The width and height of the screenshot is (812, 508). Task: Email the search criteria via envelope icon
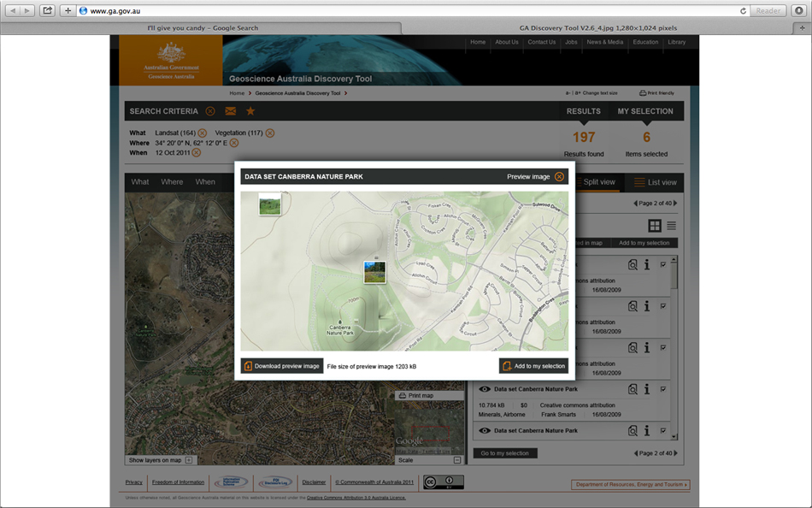[231, 111]
